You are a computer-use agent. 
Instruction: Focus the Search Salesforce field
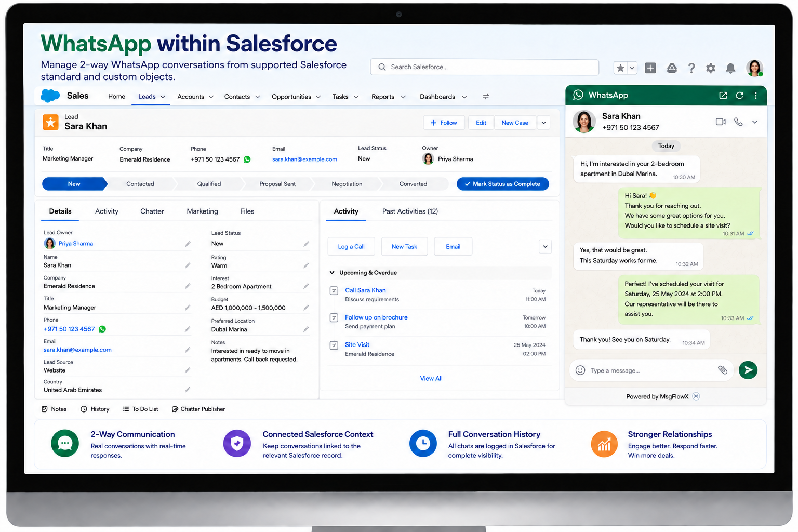pos(485,67)
